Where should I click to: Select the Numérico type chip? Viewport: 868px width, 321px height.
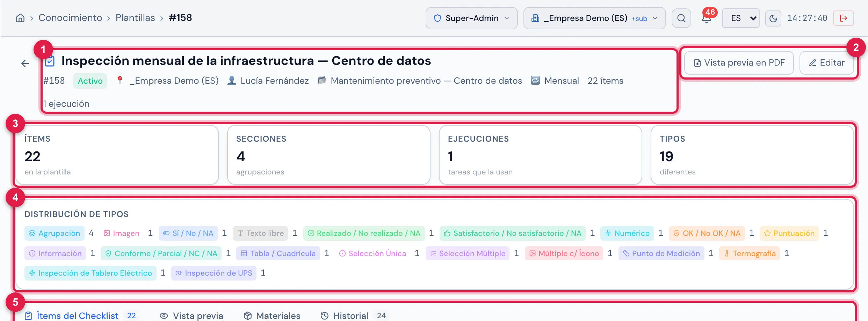pyautogui.click(x=627, y=233)
